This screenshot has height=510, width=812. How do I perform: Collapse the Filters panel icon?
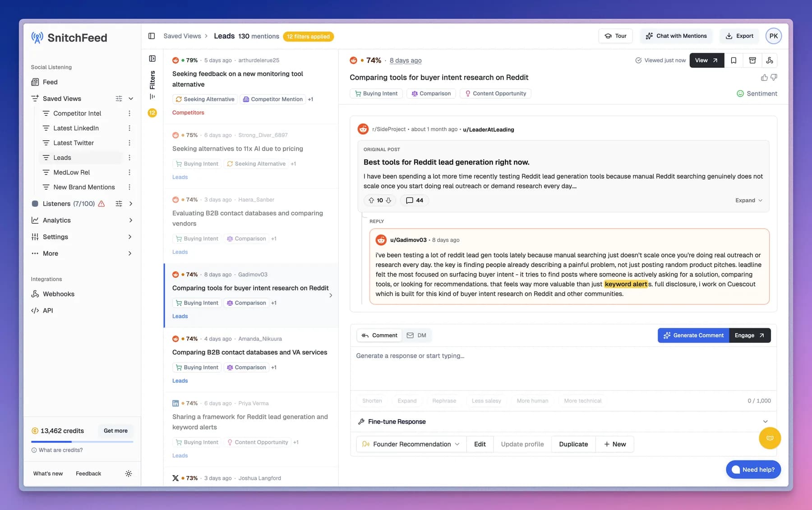tap(152, 59)
